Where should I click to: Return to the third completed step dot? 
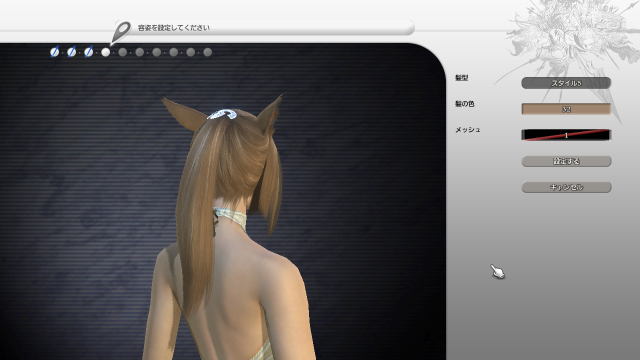pos(89,52)
